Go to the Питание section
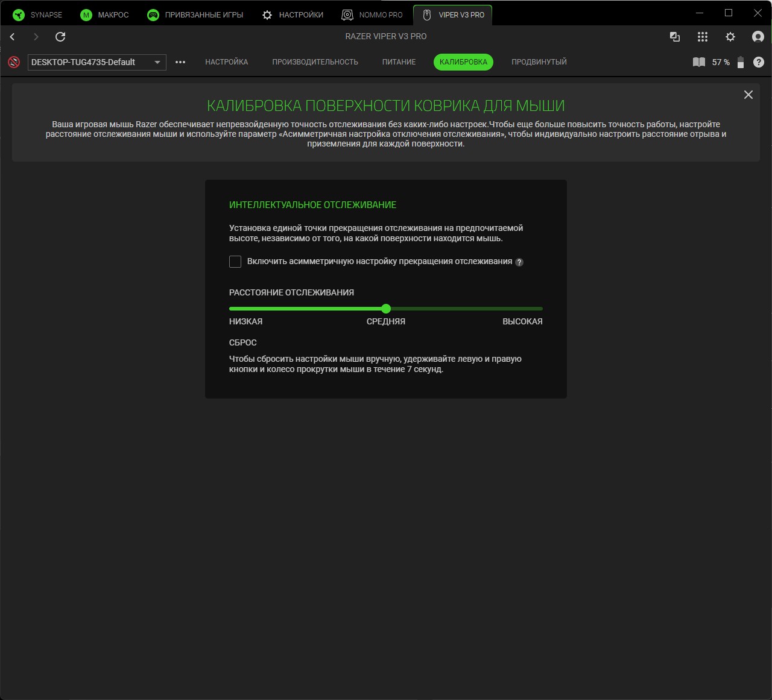 [x=399, y=62]
